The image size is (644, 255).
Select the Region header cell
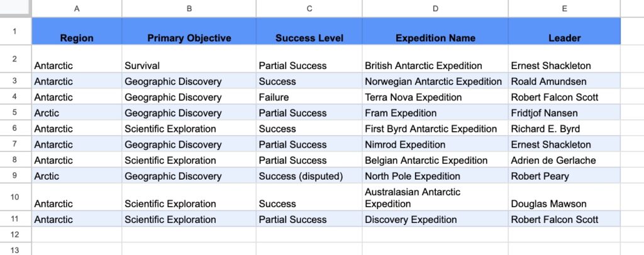pos(77,38)
